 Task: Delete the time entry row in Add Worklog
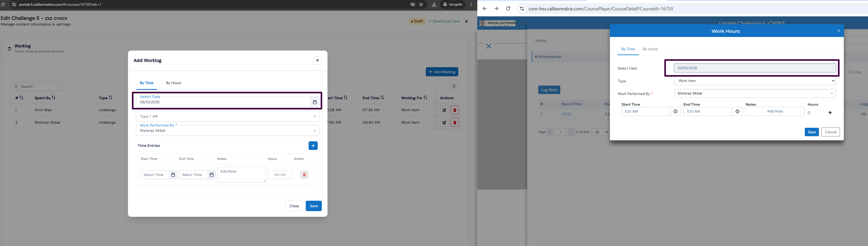point(304,175)
